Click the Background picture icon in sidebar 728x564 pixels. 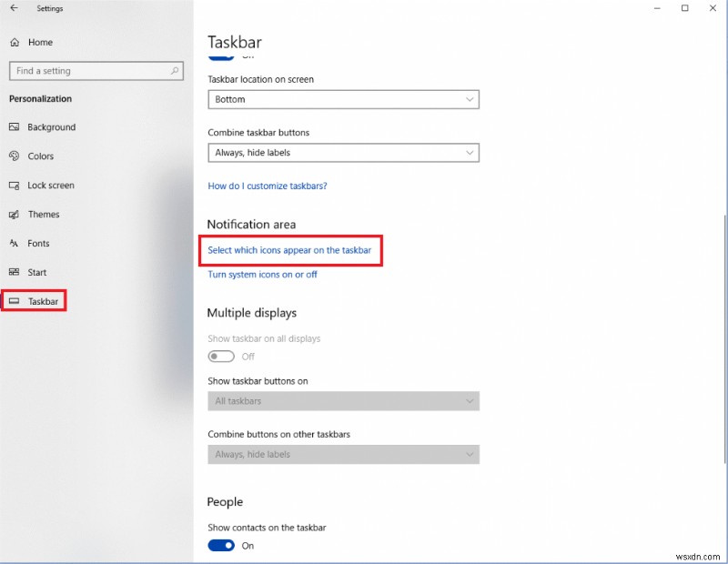click(x=15, y=127)
